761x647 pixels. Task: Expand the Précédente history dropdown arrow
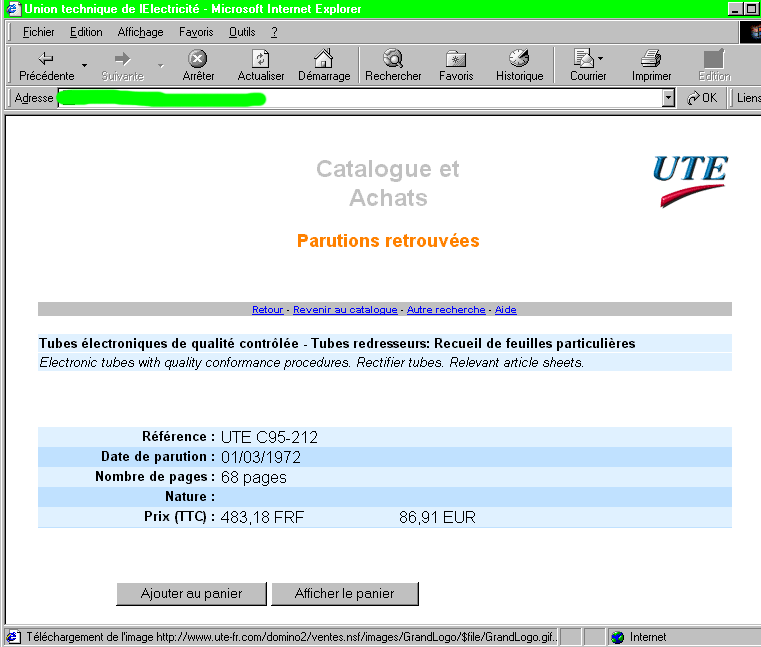[x=85, y=66]
